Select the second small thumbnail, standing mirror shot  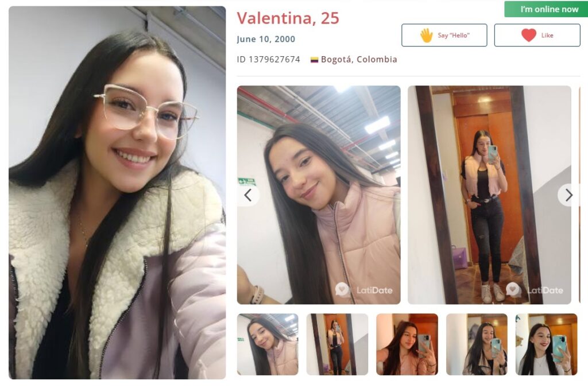(337, 344)
